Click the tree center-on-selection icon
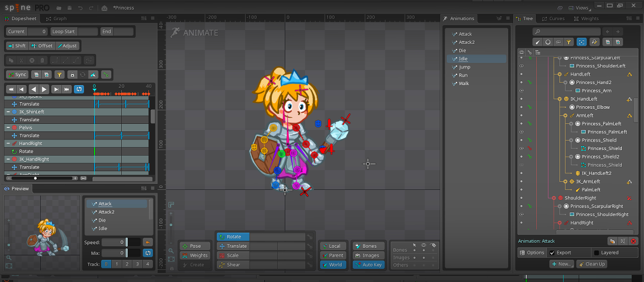Screen dimensions: 644x282 582,42
